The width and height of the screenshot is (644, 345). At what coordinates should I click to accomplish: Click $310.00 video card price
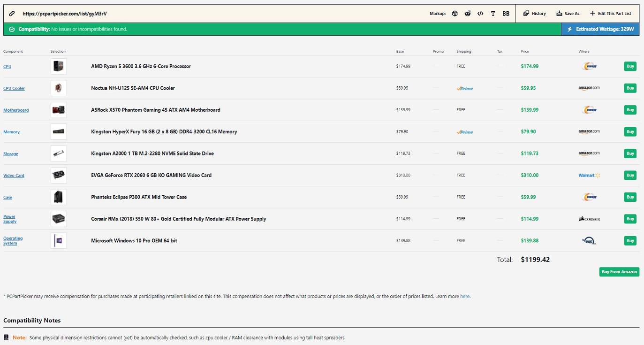(x=530, y=175)
